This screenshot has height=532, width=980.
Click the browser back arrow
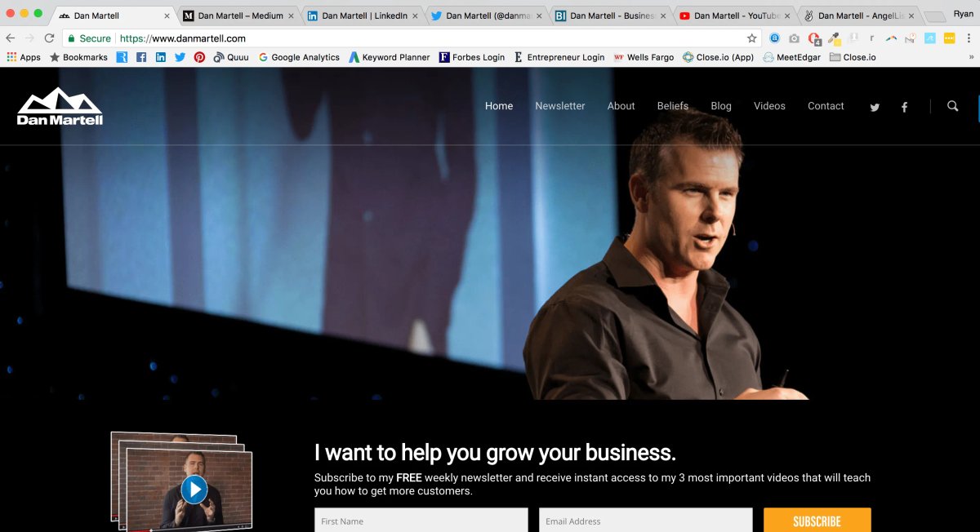click(x=11, y=38)
